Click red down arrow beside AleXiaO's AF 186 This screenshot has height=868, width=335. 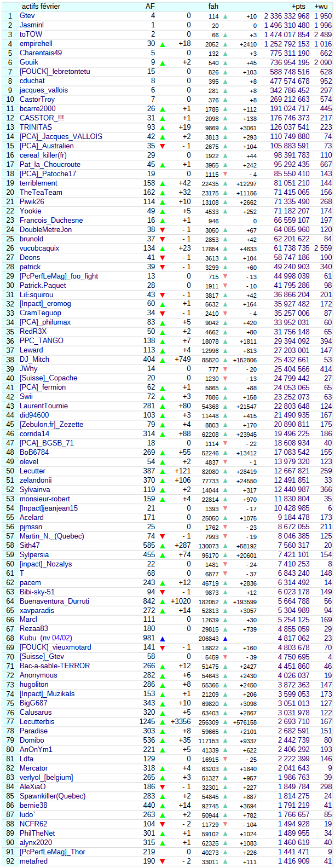[x=162, y=787]
